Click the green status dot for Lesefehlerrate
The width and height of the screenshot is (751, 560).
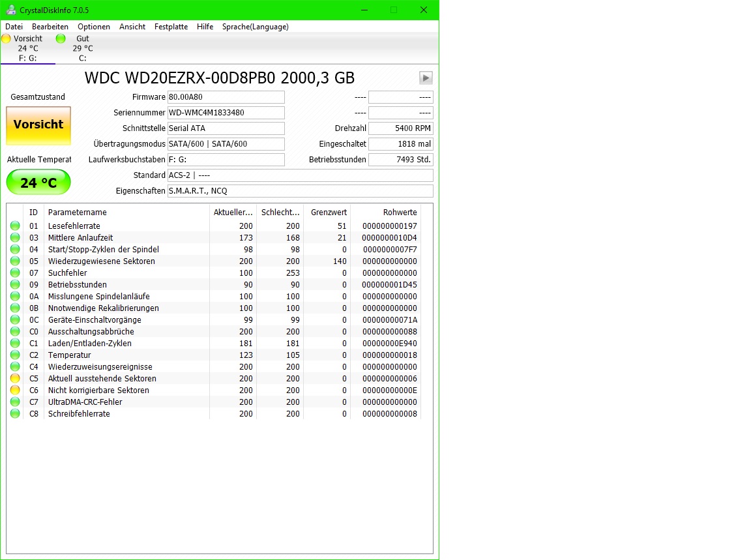pyautogui.click(x=16, y=226)
